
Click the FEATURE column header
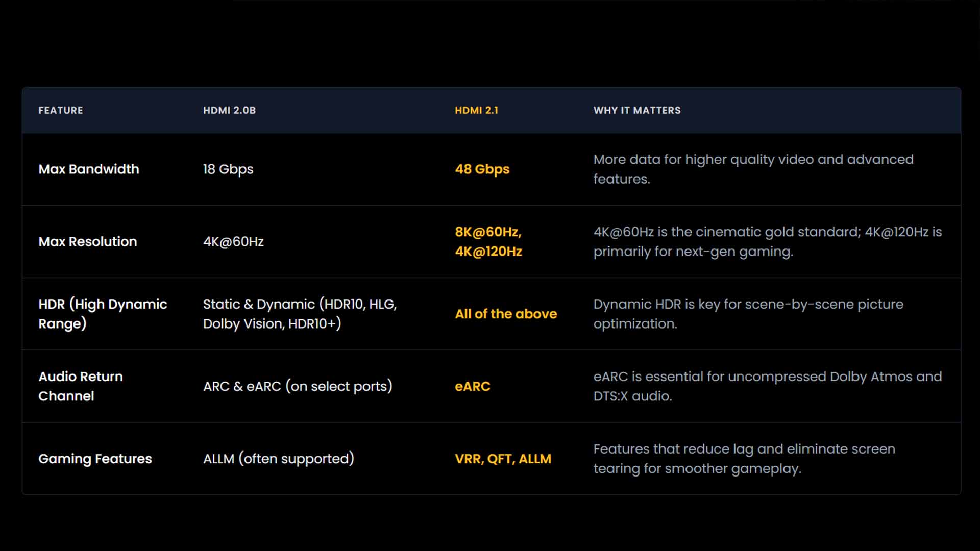click(61, 110)
